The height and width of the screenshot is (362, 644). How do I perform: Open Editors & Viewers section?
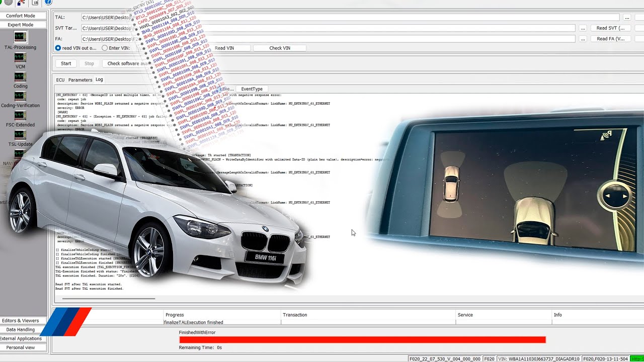tap(21, 321)
